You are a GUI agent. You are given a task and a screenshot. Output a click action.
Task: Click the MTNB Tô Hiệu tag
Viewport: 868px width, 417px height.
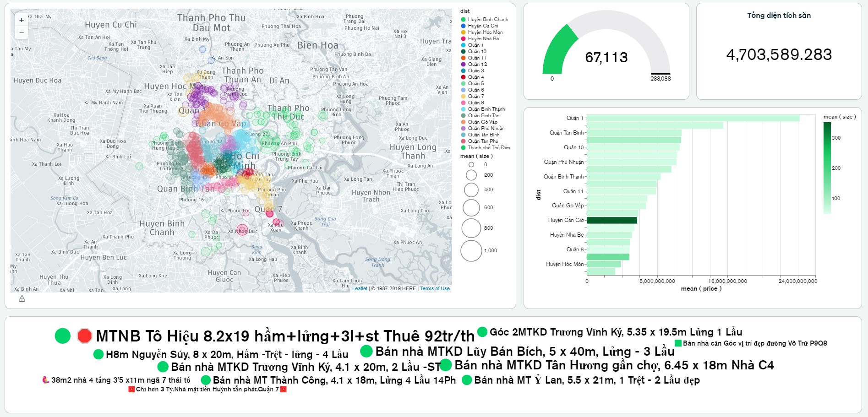(285, 336)
